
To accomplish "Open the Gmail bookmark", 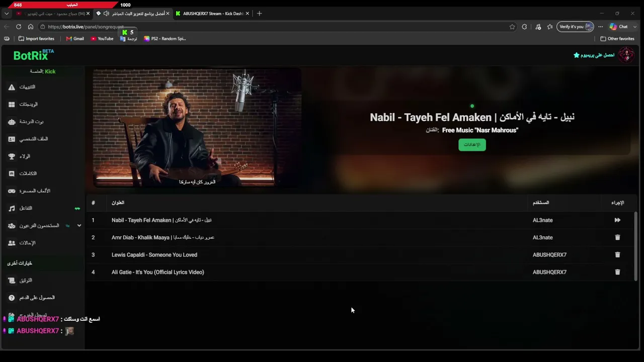I will pos(75,39).
